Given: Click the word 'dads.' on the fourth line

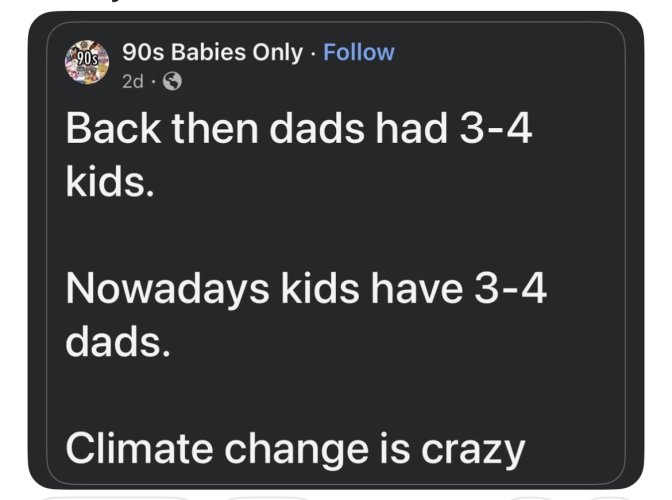Looking at the screenshot, I should point(117,341).
